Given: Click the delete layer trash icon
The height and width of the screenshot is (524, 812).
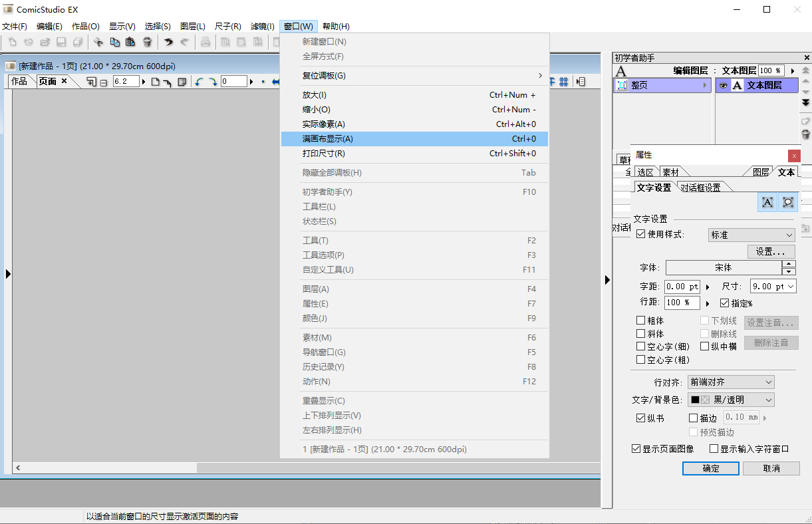Looking at the screenshot, I should 805,135.
